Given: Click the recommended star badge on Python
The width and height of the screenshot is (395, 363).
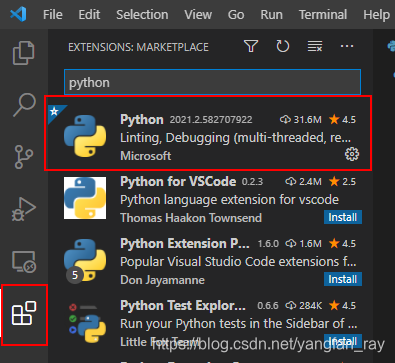Looking at the screenshot, I should coord(55,112).
